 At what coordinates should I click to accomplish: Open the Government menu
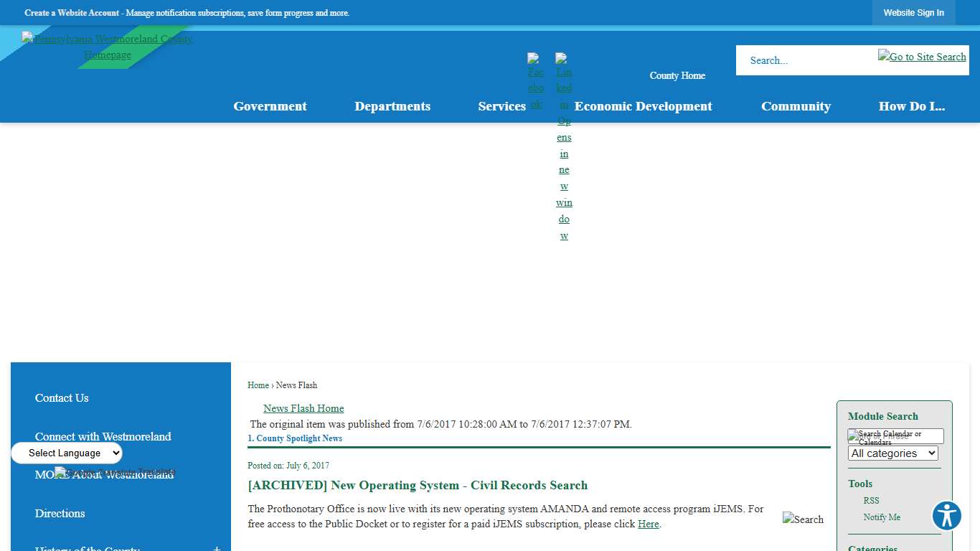coord(270,106)
